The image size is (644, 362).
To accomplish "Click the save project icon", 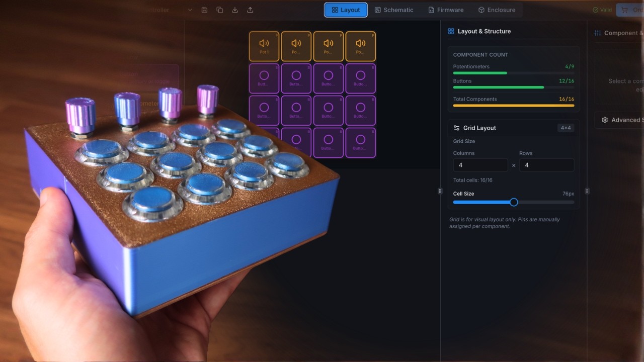I will click(x=204, y=10).
